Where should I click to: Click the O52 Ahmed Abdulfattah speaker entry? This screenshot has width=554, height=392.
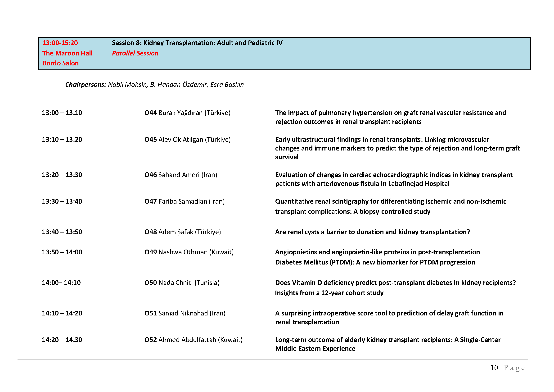[x=193, y=340]
